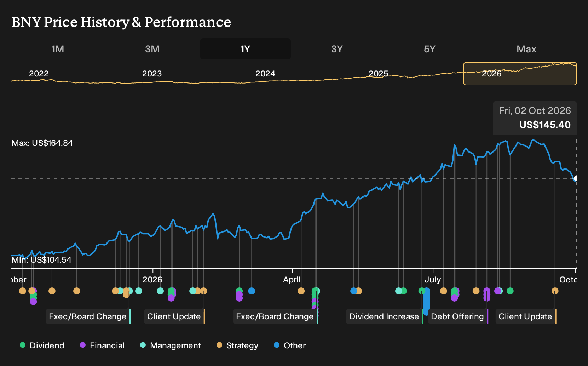The image size is (588, 366).
Task: Click the white endpoint dot on price line
Action: pyautogui.click(x=576, y=178)
